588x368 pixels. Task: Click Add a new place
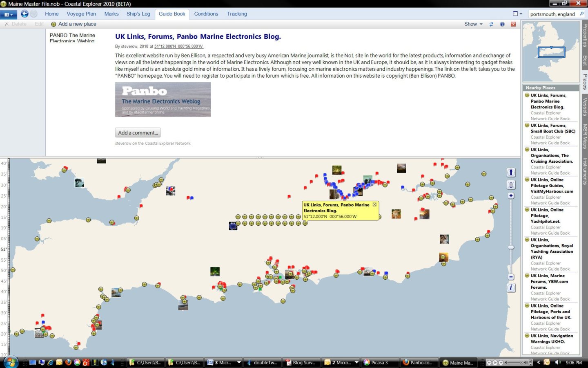[x=73, y=24]
